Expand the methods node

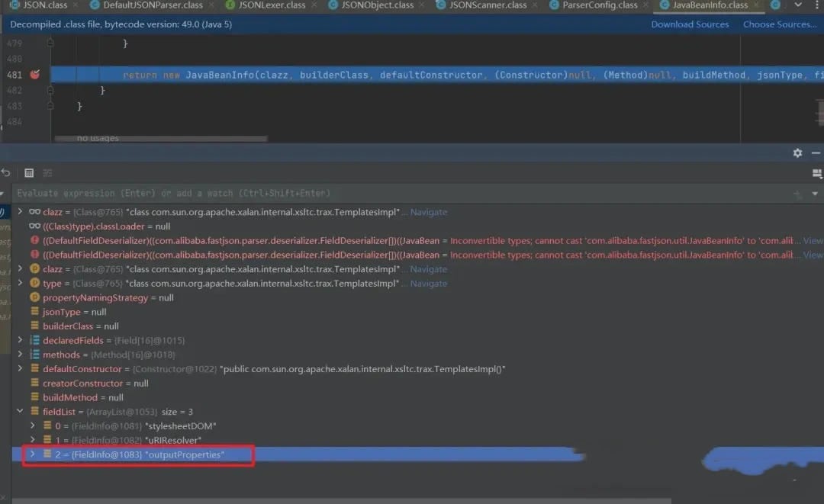pyautogui.click(x=20, y=355)
